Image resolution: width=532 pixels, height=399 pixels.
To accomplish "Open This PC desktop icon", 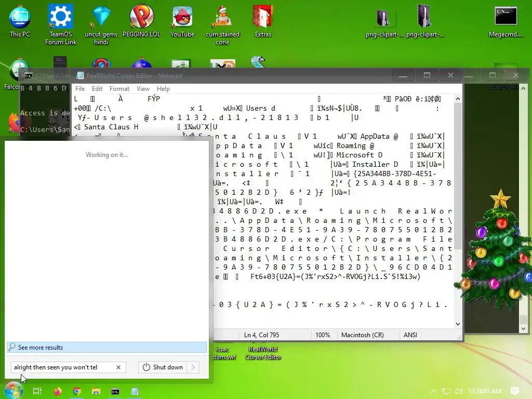I will (20, 21).
